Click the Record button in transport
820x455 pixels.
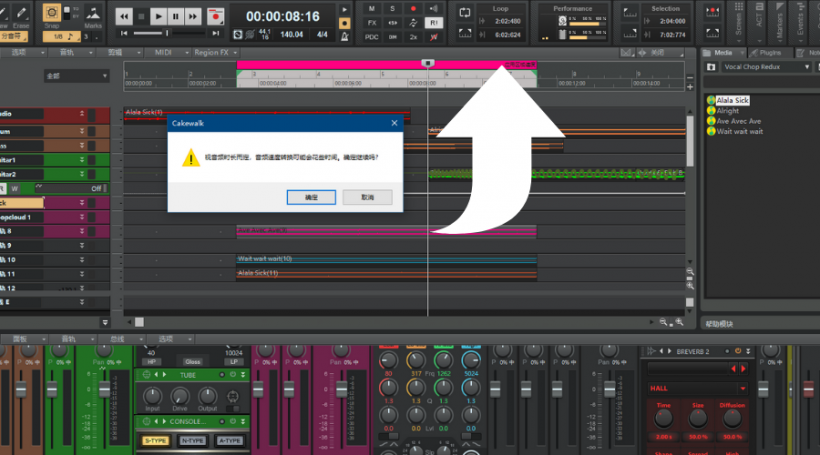[x=214, y=17]
